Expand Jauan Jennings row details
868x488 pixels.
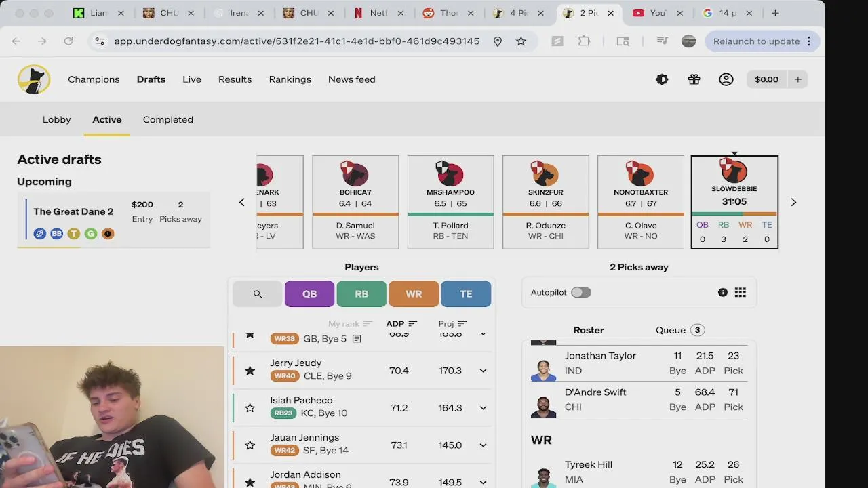[483, 445]
